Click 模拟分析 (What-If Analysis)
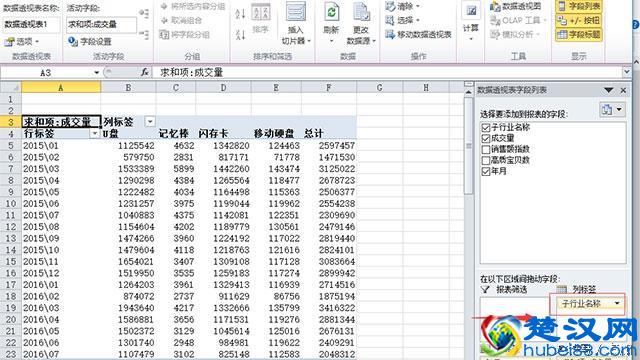This screenshot has height=360, width=640. pos(515,34)
